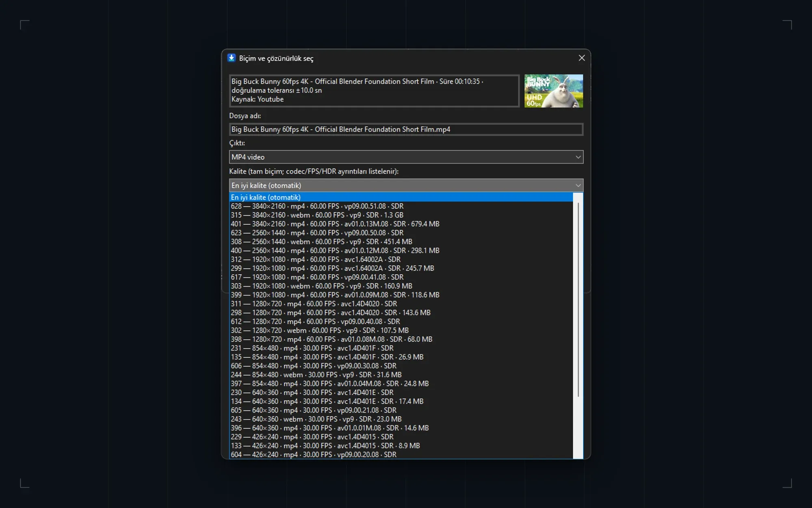Choose format 135 854×480 avc1 26.9 MB

pos(401,357)
